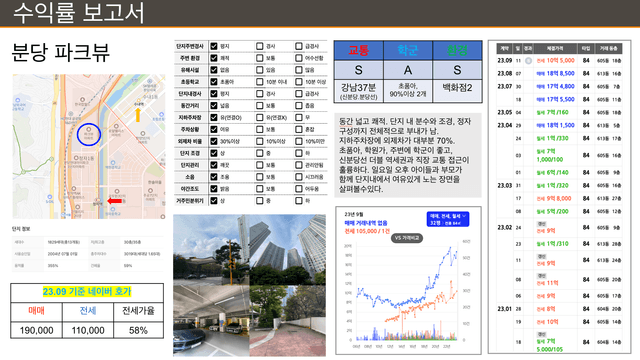Toggle the 밝음 checkbox for 야간조도
This screenshot has height=360, width=640.
214,189
